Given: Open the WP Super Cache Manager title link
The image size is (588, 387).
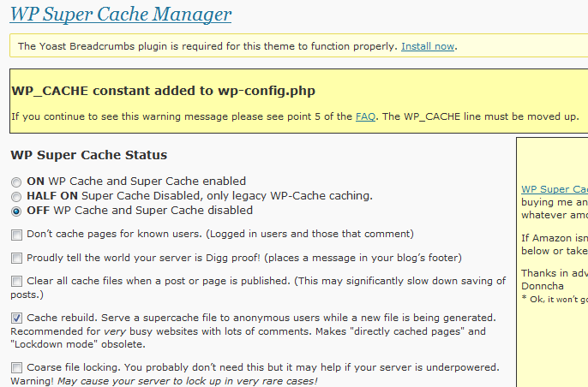Looking at the screenshot, I should 120,15.
